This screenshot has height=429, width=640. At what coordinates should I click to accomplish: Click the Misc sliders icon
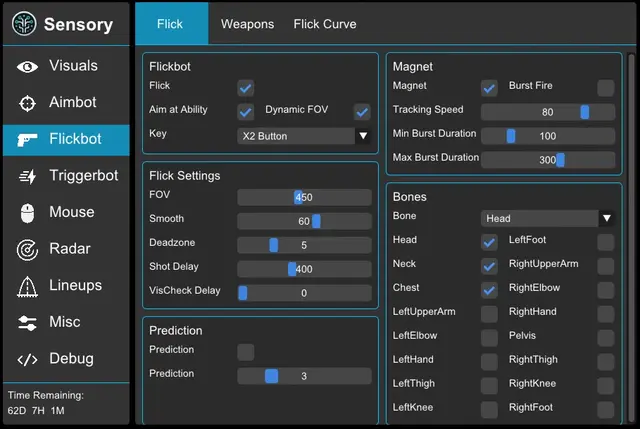[x=28, y=323]
